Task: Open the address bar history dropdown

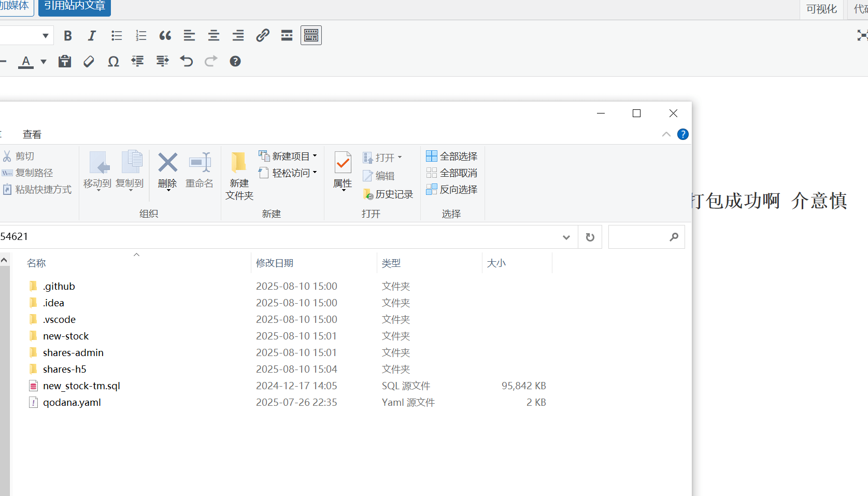Action: [566, 236]
